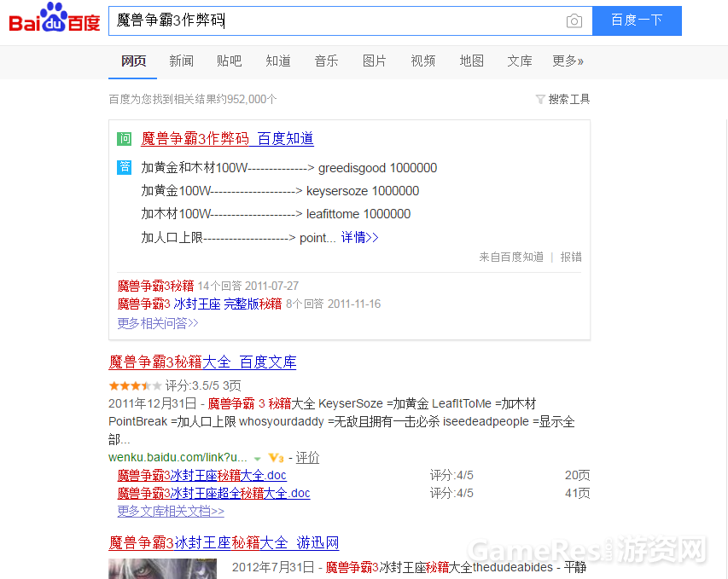The image size is (728, 579).
Task: Open image search camera icon
Action: click(x=574, y=20)
